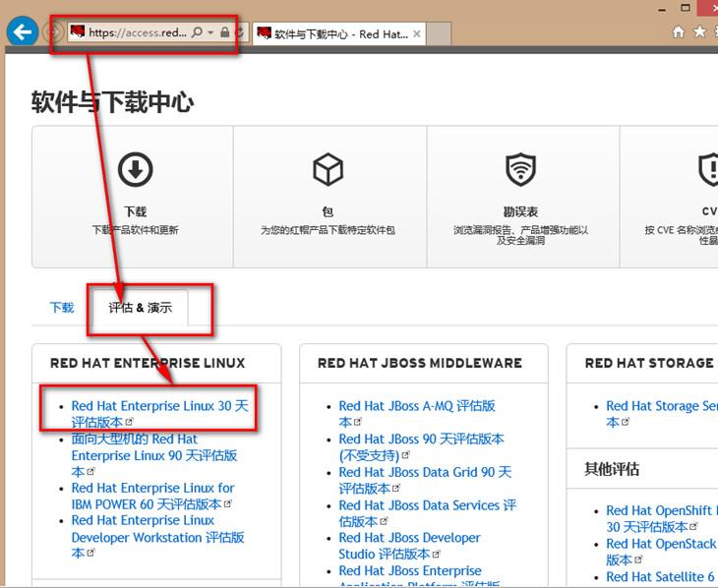Switch to the 下载 tab

tap(61, 308)
